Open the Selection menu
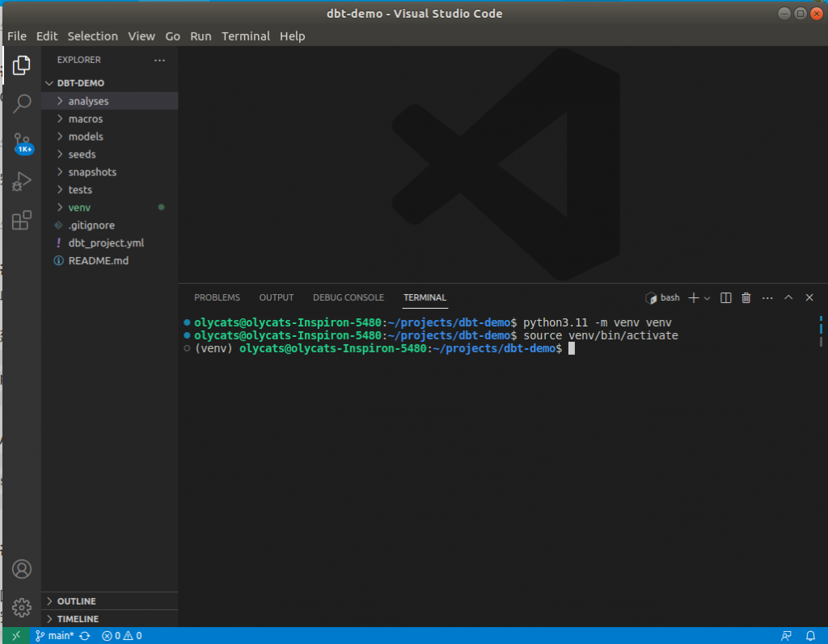828x644 pixels. [92, 36]
